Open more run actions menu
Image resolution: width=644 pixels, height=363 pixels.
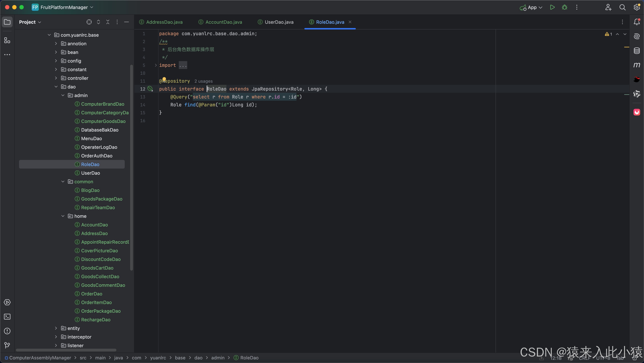(577, 7)
